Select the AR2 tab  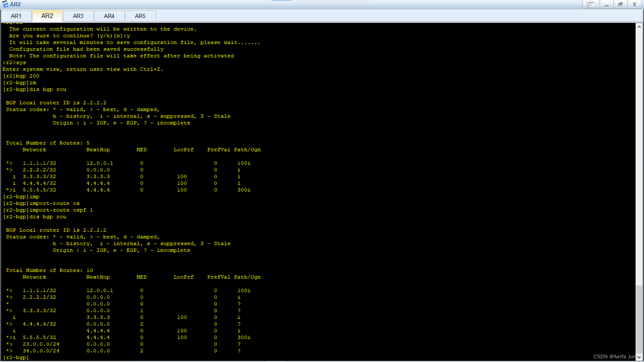[x=47, y=16]
